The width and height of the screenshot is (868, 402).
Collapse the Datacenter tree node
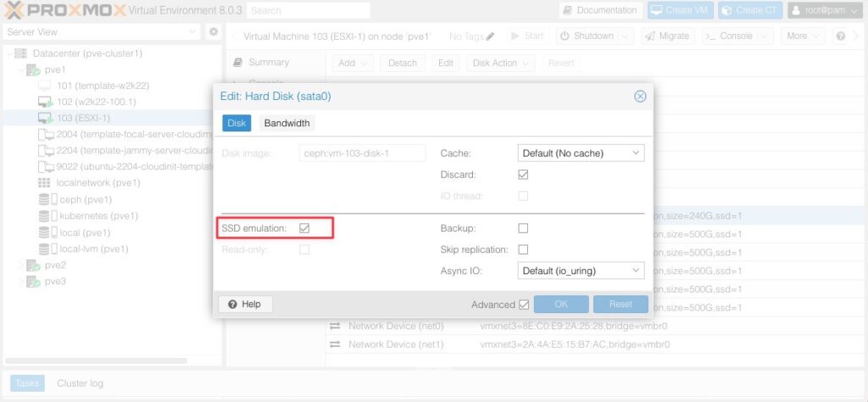[x=9, y=53]
